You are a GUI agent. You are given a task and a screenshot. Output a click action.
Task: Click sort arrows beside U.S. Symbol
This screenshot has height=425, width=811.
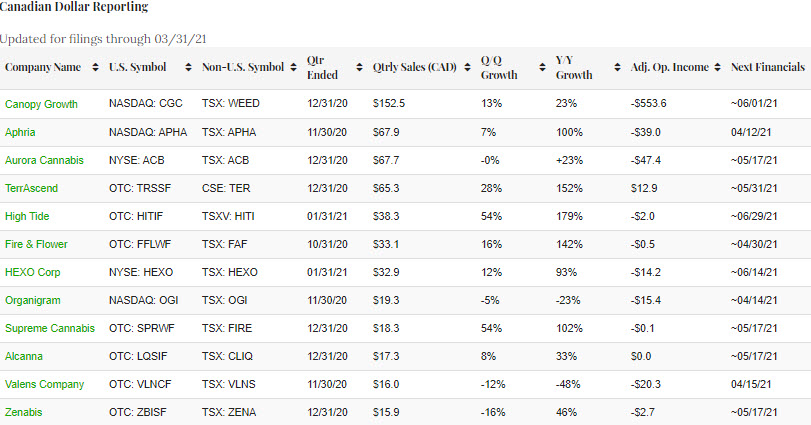[x=189, y=68]
